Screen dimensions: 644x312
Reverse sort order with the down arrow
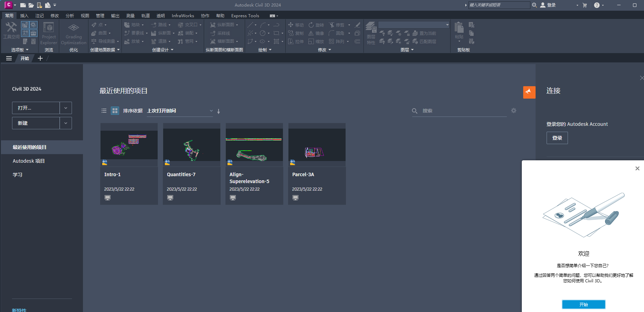tap(219, 111)
